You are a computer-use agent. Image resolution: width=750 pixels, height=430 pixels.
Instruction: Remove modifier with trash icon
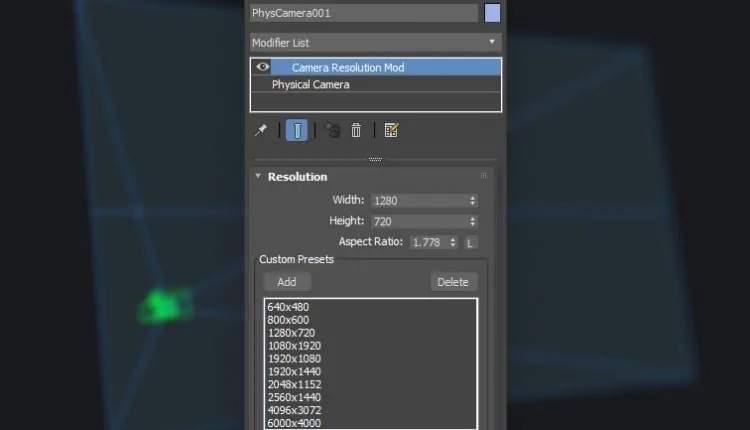pos(355,130)
